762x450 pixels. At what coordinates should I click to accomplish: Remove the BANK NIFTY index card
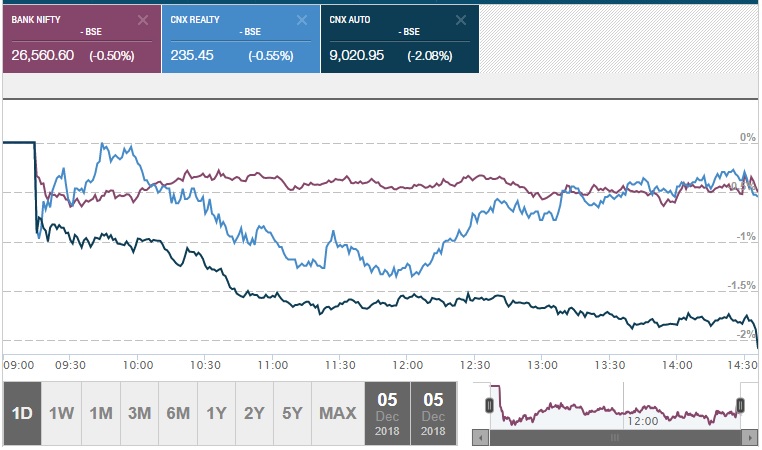click(x=143, y=20)
